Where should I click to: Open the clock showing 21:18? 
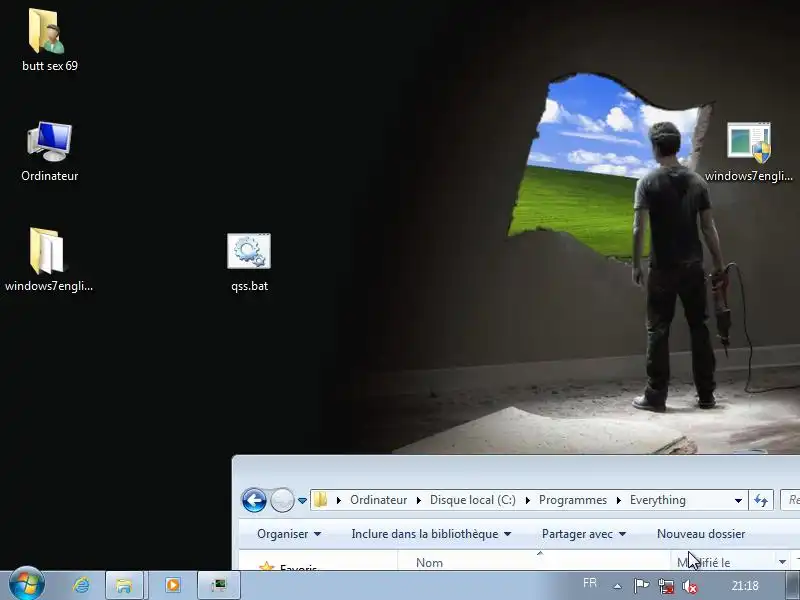pos(745,586)
